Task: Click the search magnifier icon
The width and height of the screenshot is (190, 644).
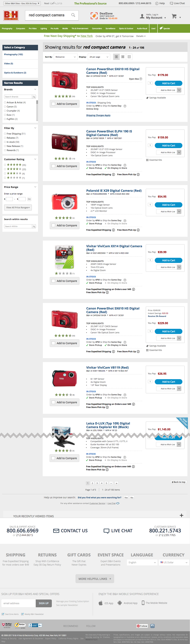Action: tap(73, 15)
